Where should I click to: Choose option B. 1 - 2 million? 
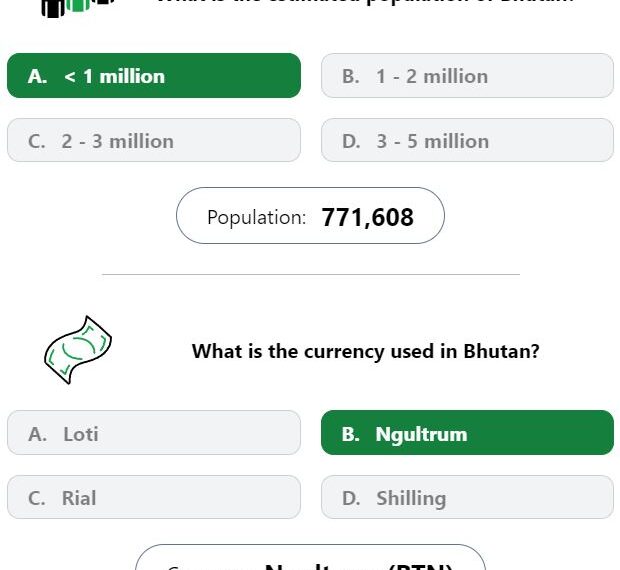(467, 75)
